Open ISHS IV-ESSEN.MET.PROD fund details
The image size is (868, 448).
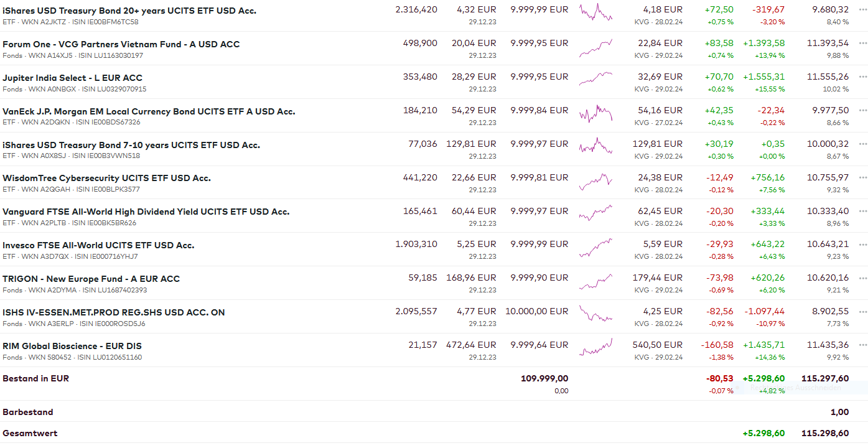[113, 312]
